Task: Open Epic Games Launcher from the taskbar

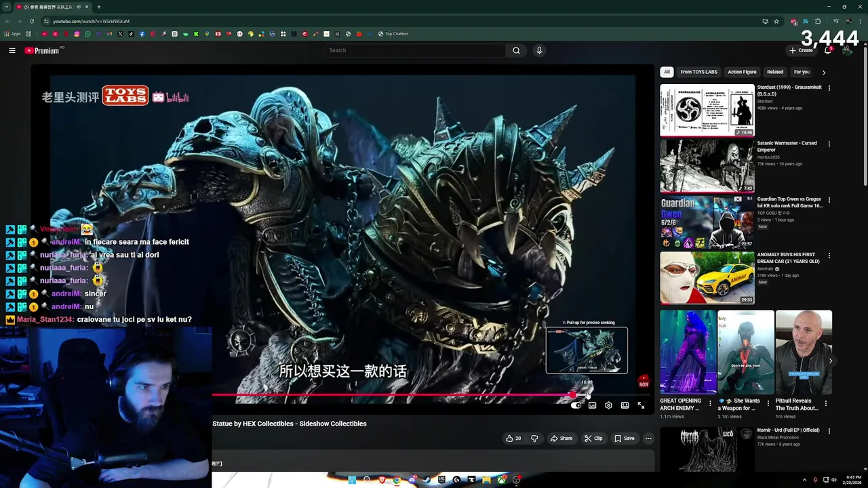Action: [441, 480]
